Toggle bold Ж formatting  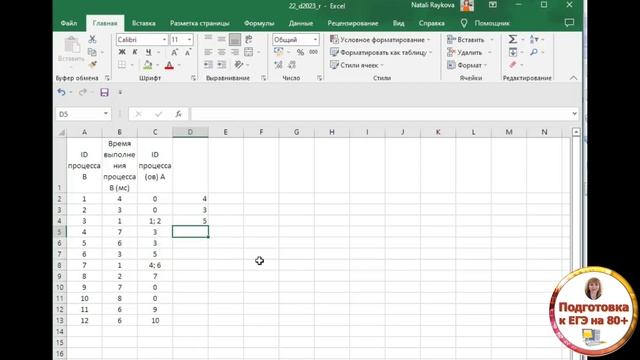click(x=122, y=52)
